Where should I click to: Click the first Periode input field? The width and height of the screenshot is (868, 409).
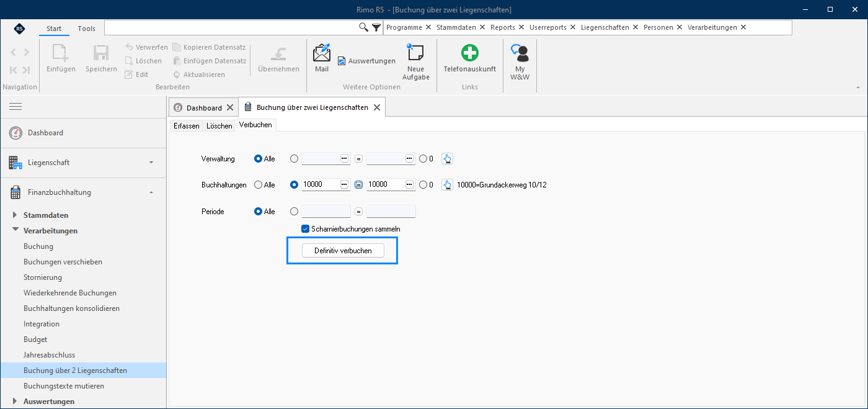[326, 212]
